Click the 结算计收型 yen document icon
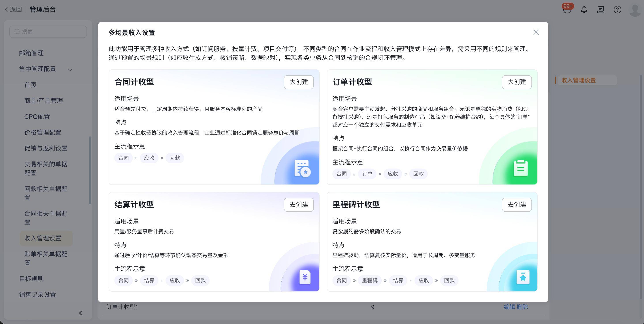This screenshot has width=644, height=324. pyautogui.click(x=305, y=277)
